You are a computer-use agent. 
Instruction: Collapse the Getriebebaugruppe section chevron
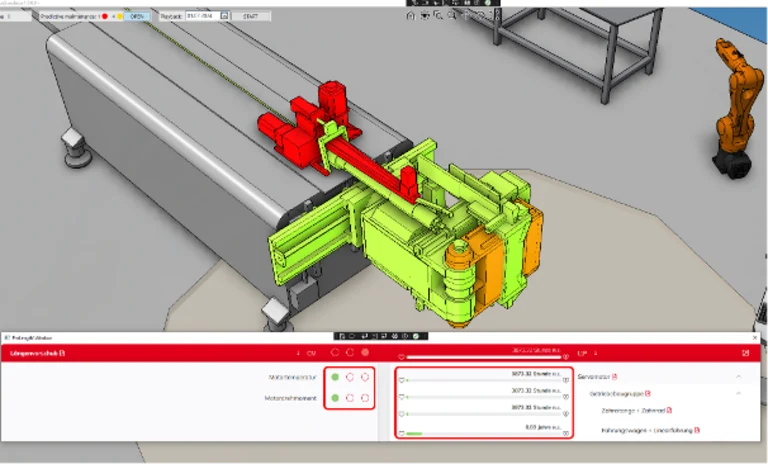pos(738,393)
